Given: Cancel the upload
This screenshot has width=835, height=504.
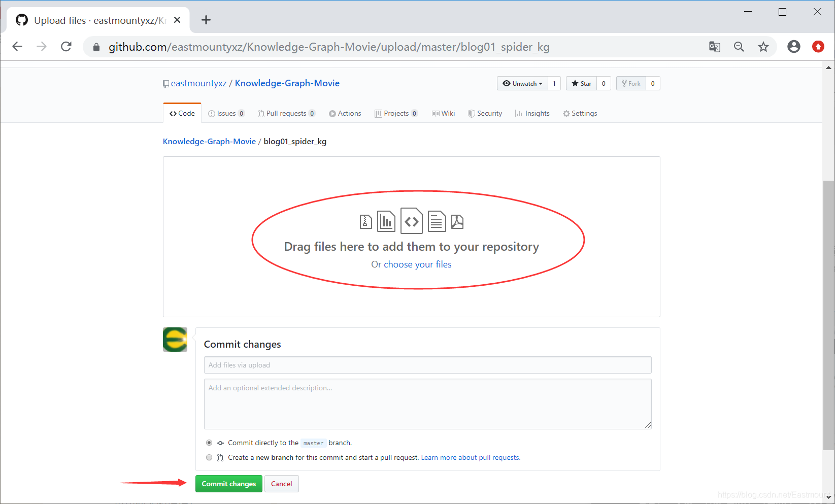Looking at the screenshot, I should click(282, 484).
